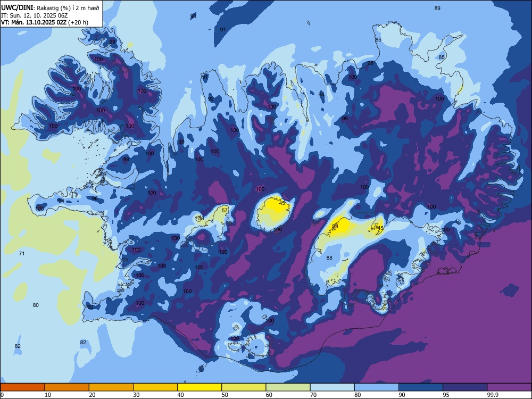Click the 99.9 tick label on color scale
Viewport: 532px width, 399px height.
coord(493,395)
